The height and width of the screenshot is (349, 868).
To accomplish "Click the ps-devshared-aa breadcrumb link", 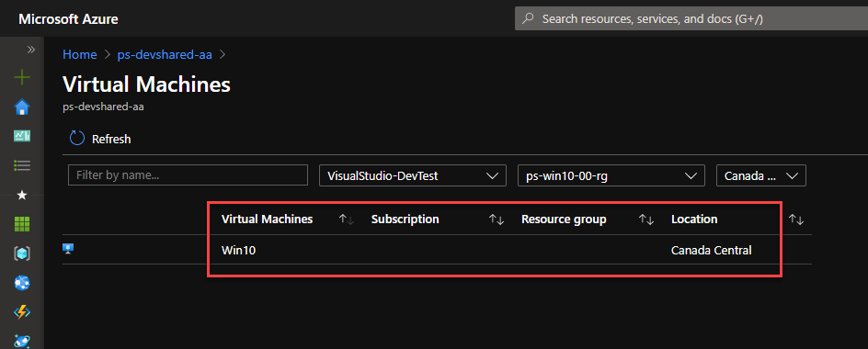I will click(x=165, y=54).
